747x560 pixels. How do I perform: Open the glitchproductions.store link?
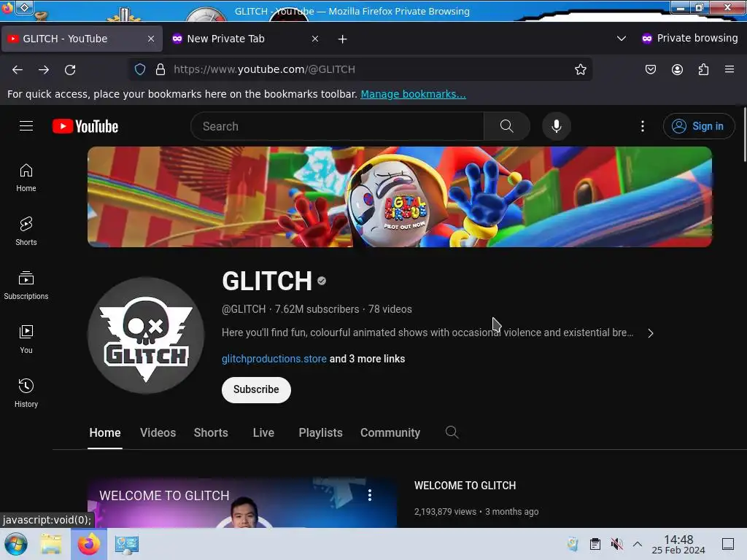(x=274, y=359)
